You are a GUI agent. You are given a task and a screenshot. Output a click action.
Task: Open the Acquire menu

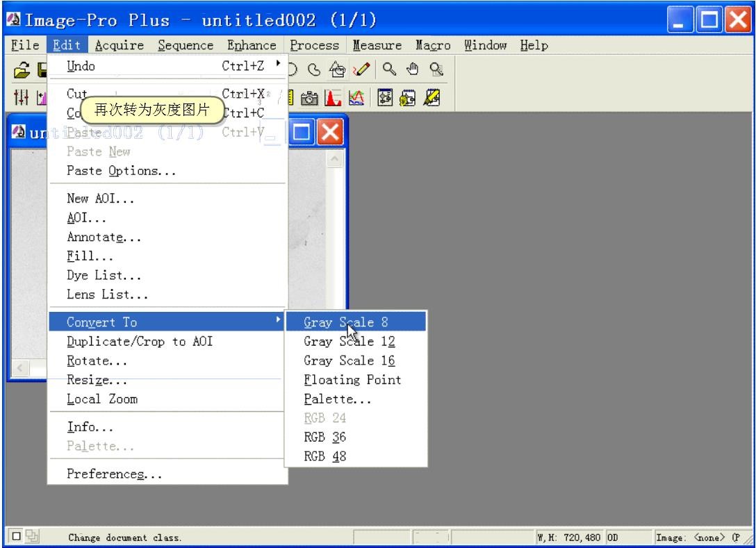pos(120,45)
